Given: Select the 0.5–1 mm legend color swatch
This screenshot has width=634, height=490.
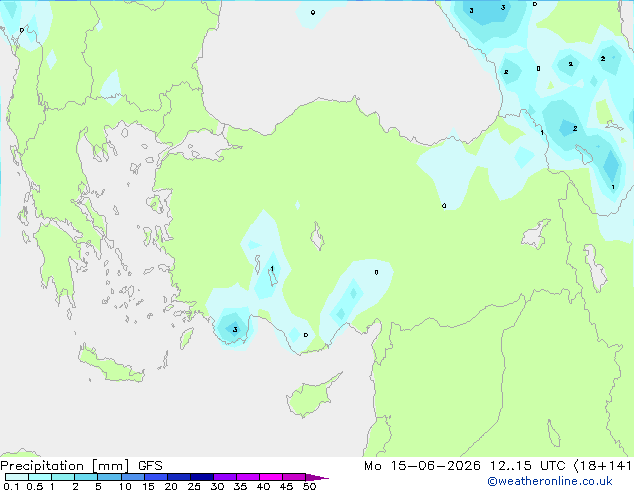Looking at the screenshot, I should click(40, 477).
